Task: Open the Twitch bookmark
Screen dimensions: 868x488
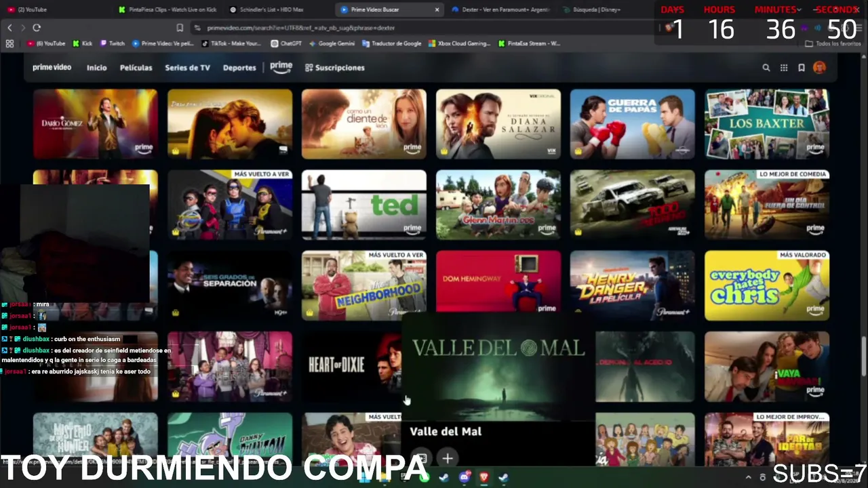Action: point(113,43)
